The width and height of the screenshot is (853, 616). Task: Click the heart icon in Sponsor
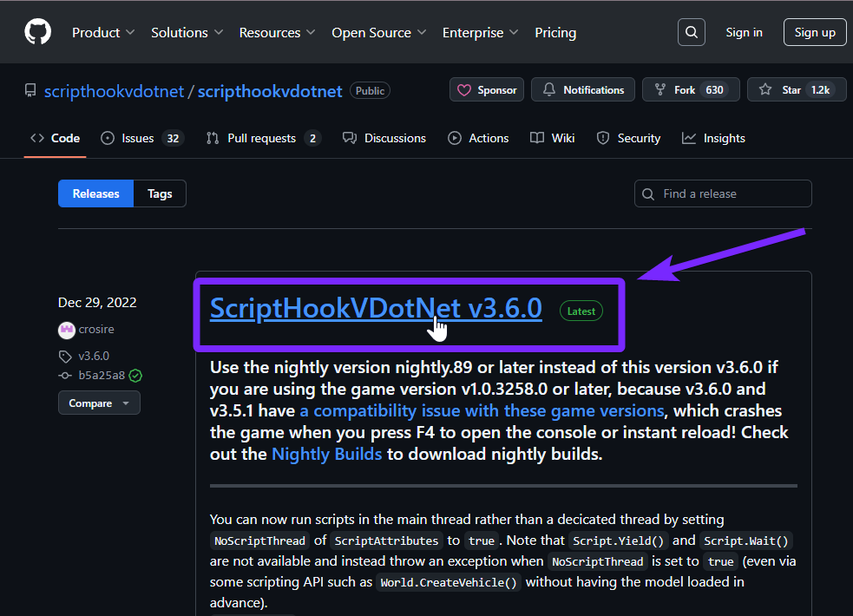point(464,89)
